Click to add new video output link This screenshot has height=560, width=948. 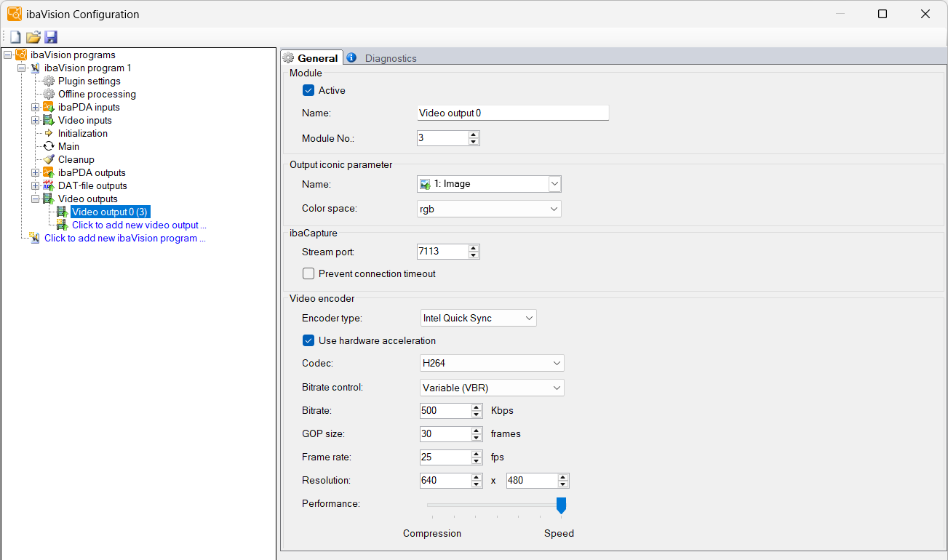(x=139, y=225)
